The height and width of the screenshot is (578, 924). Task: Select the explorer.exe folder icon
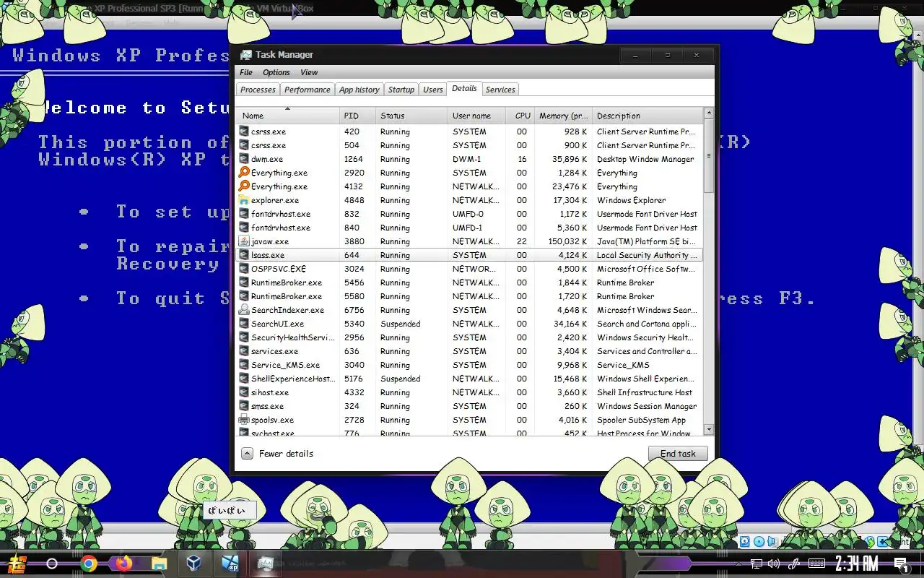coord(244,200)
